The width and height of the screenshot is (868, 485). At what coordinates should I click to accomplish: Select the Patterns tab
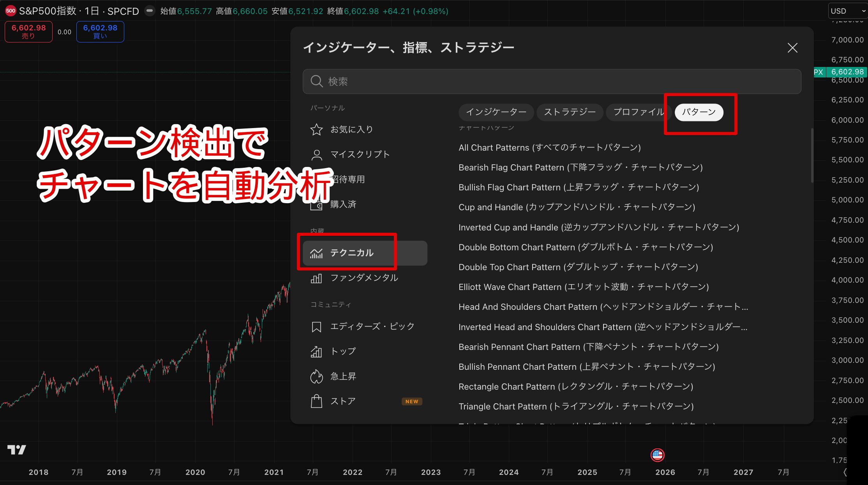pyautogui.click(x=699, y=112)
